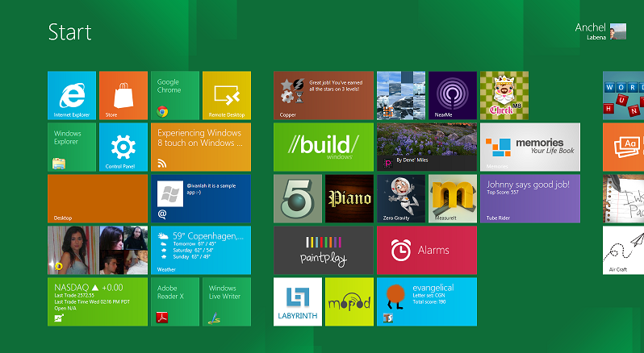644x353 pixels.
Task: Open the Windows Explorer tile
Action: click(x=72, y=147)
